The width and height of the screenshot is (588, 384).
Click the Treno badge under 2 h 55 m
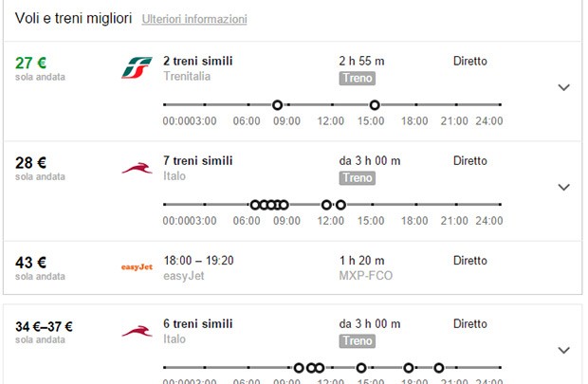tap(358, 79)
